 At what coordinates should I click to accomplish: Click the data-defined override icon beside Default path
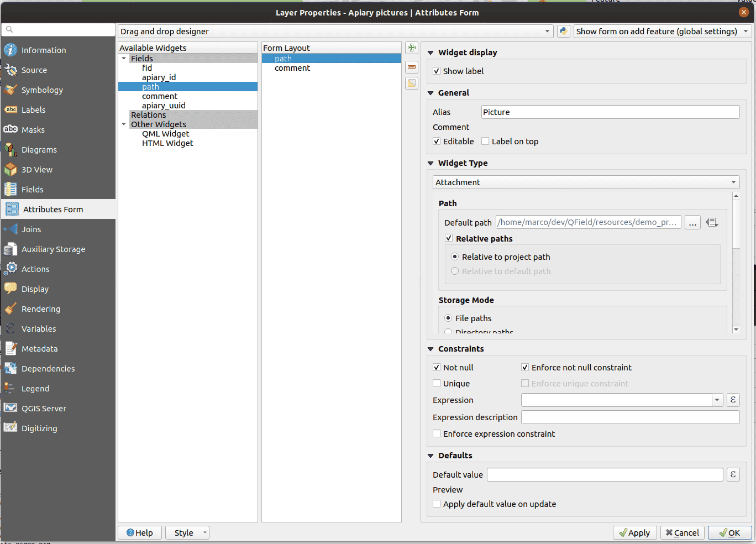coord(712,222)
